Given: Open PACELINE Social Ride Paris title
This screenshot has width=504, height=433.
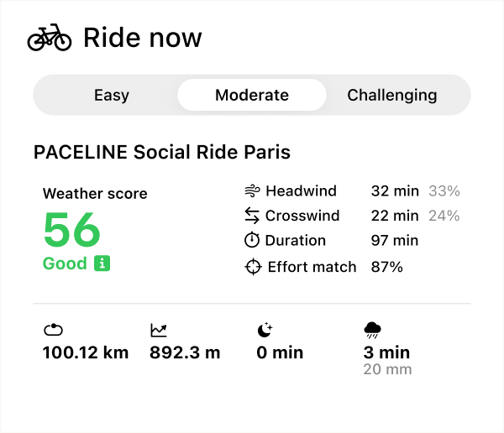Looking at the screenshot, I should click(162, 153).
